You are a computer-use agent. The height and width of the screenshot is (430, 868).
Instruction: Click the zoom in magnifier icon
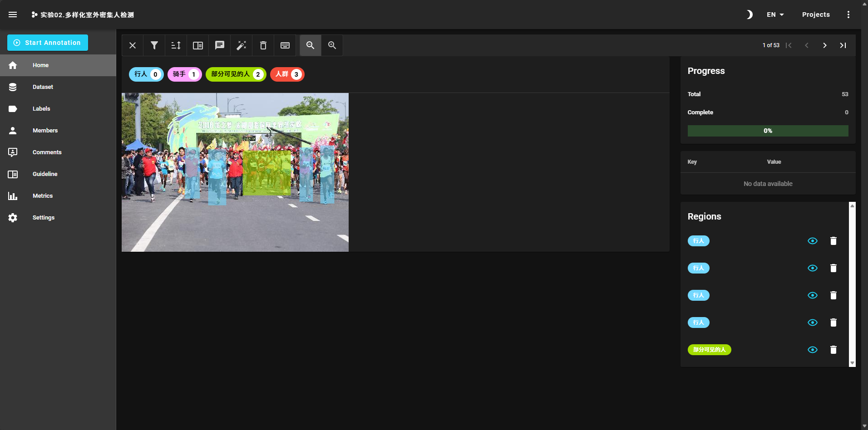coord(332,45)
